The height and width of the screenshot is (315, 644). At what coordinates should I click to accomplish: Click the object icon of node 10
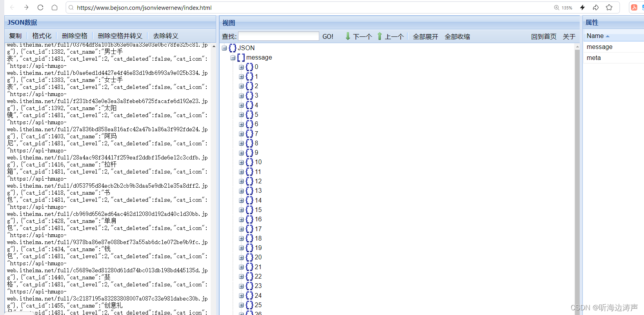pos(249,162)
